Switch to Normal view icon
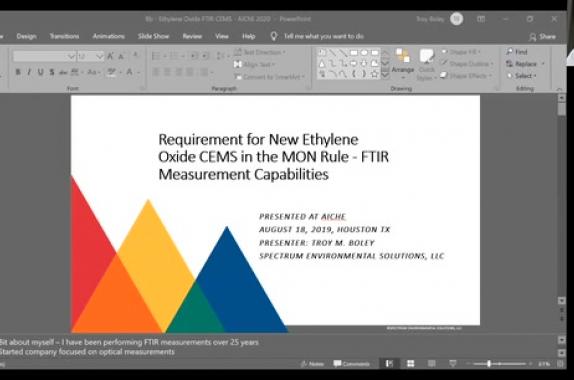The image size is (574, 380). [389, 364]
